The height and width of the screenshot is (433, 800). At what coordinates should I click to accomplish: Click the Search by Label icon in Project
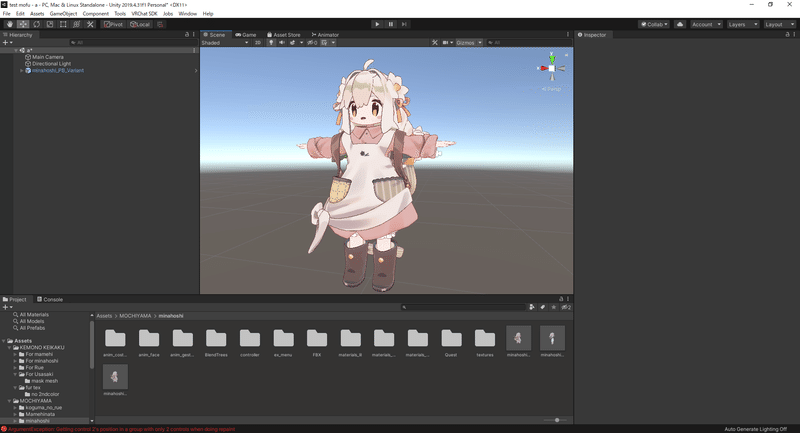(542, 307)
